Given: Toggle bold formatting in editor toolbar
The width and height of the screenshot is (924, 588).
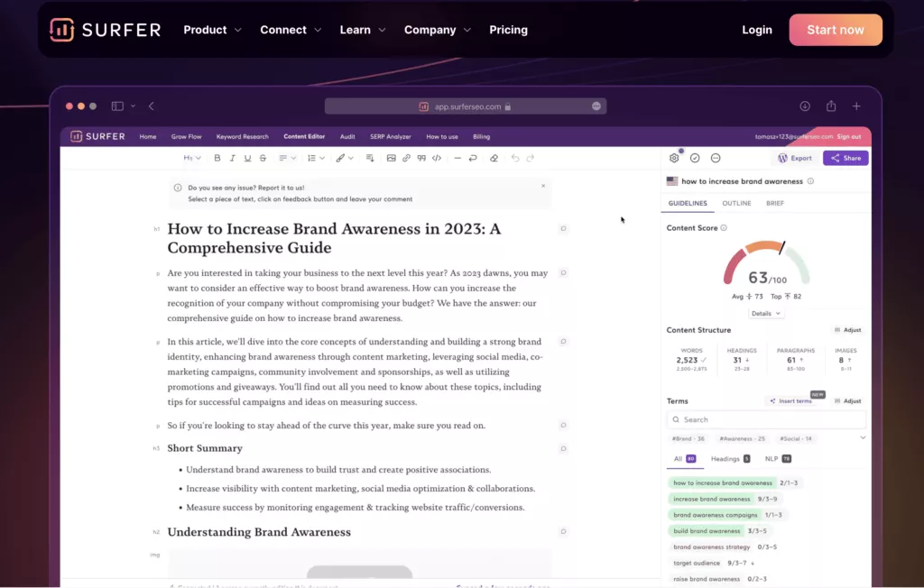Looking at the screenshot, I should click(x=217, y=158).
